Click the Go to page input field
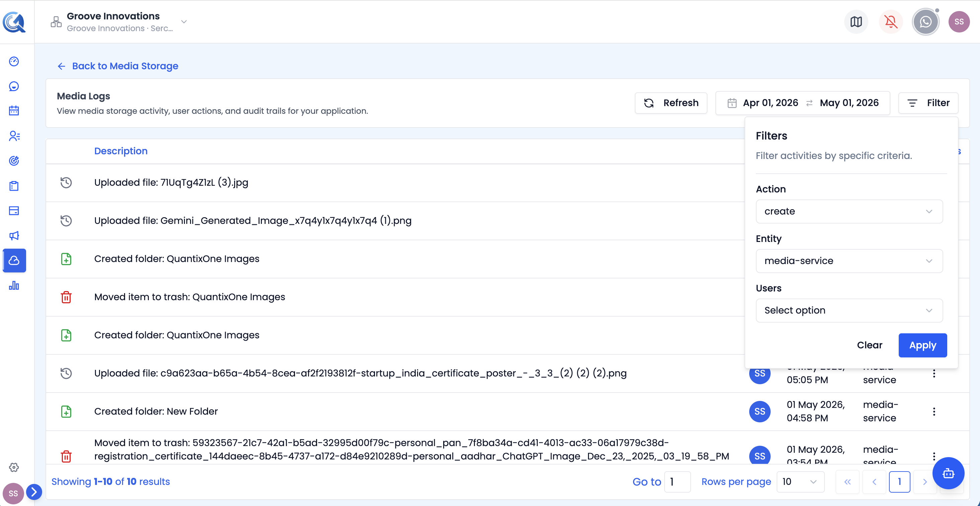This screenshot has height=506, width=980. pos(677,482)
